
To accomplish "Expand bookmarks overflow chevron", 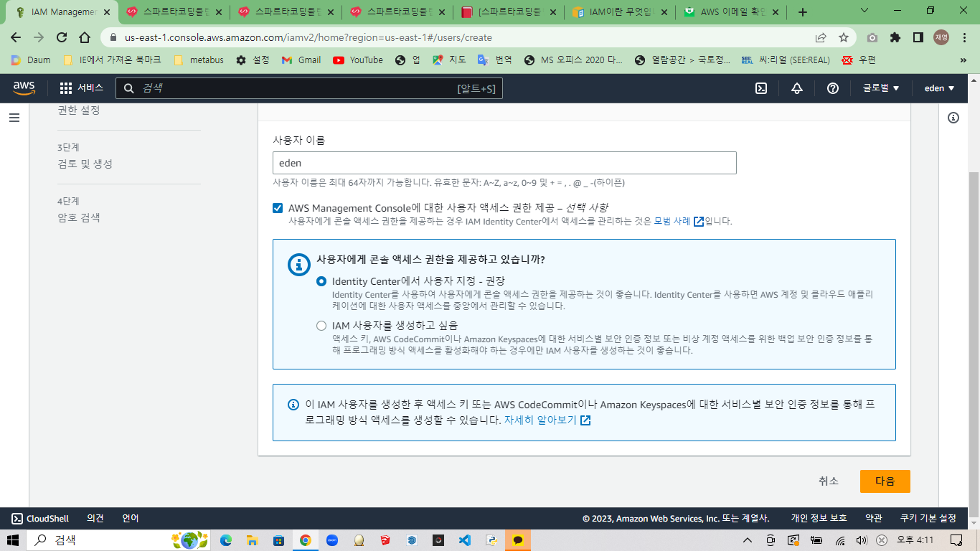I will 963,60.
